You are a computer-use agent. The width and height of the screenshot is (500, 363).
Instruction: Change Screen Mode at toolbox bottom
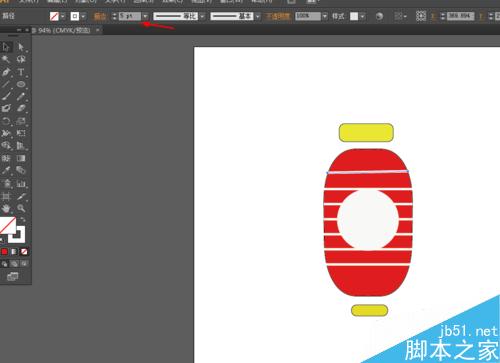13,276
